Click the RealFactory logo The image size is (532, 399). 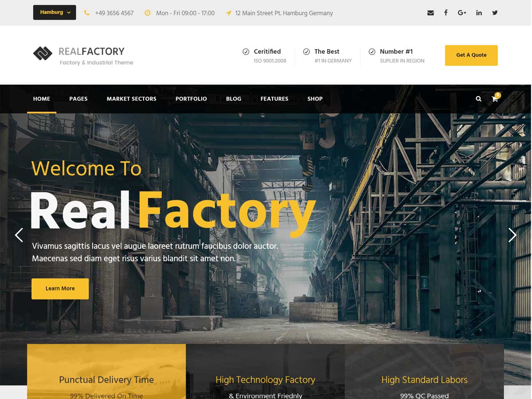pyautogui.click(x=83, y=56)
